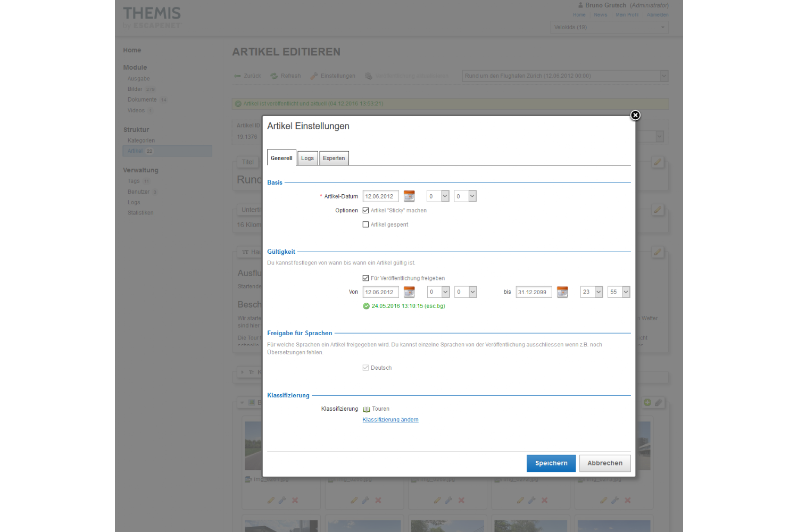
Task: Click the Speichern button
Action: coord(551,463)
